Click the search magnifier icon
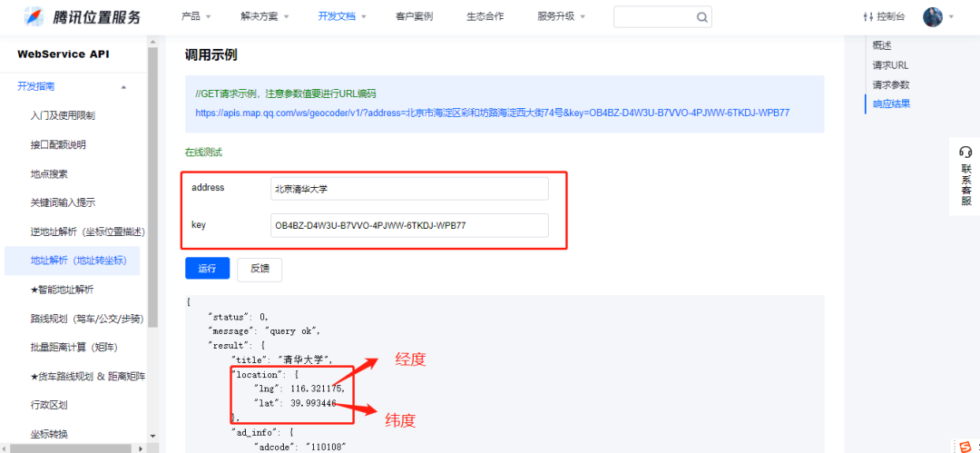Image resolution: width=980 pixels, height=453 pixels. [x=701, y=17]
